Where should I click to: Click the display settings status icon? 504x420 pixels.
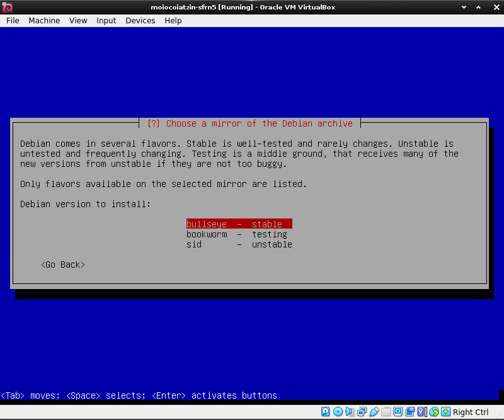[x=398, y=412]
